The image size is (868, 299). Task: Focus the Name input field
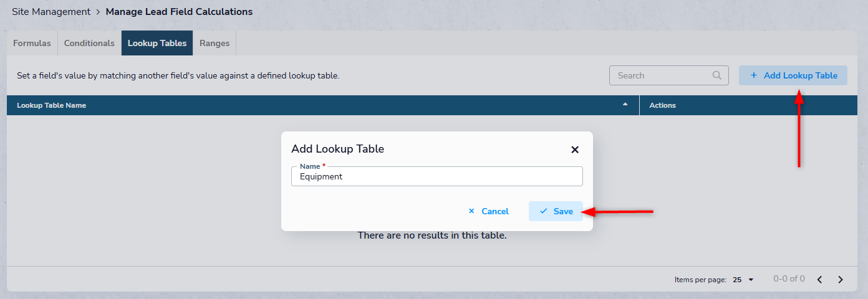[x=437, y=176]
